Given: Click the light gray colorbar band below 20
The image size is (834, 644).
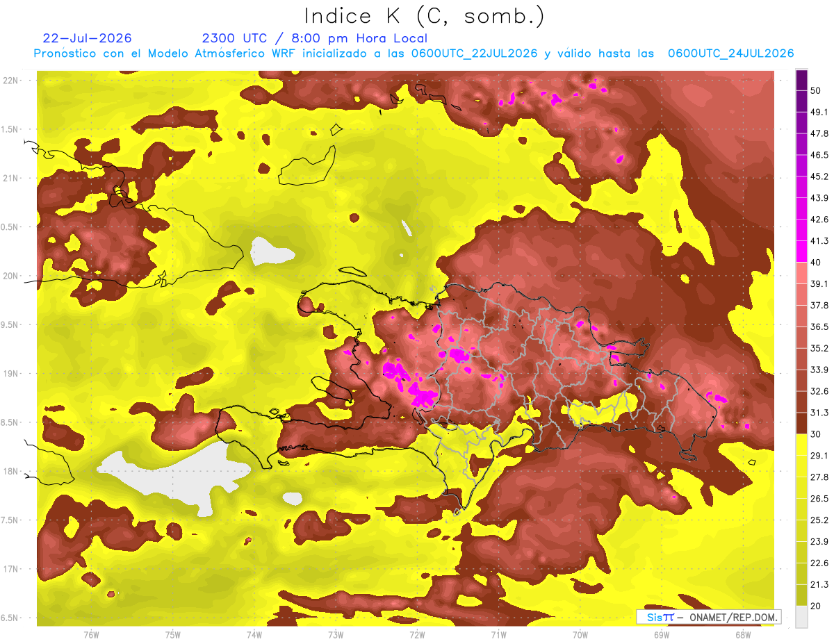Looking at the screenshot, I should (801, 617).
